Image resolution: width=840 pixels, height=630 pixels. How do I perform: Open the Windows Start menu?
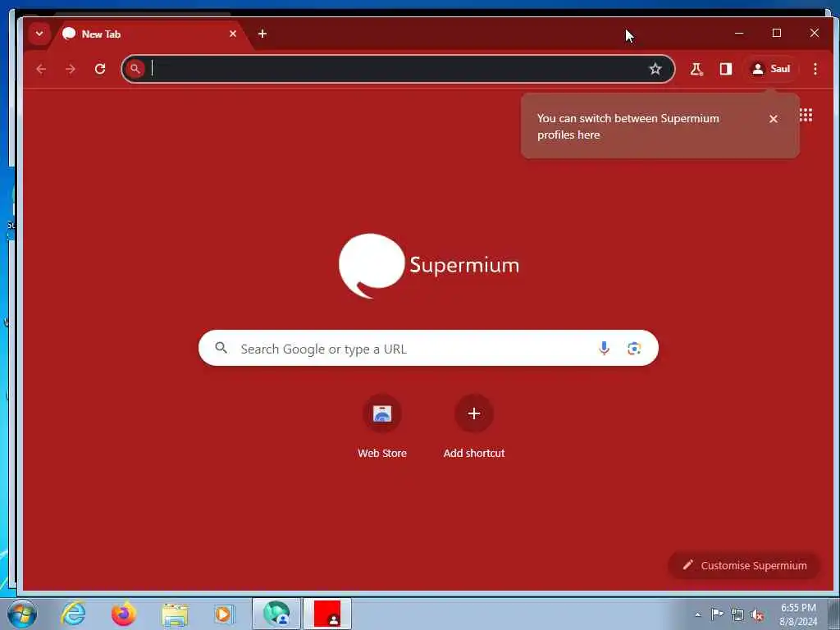[x=22, y=614]
